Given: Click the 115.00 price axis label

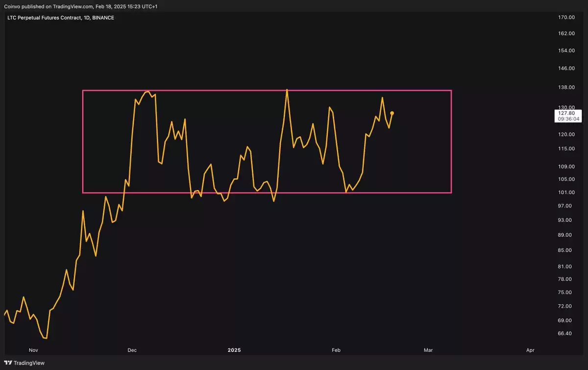Looking at the screenshot, I should [x=566, y=148].
